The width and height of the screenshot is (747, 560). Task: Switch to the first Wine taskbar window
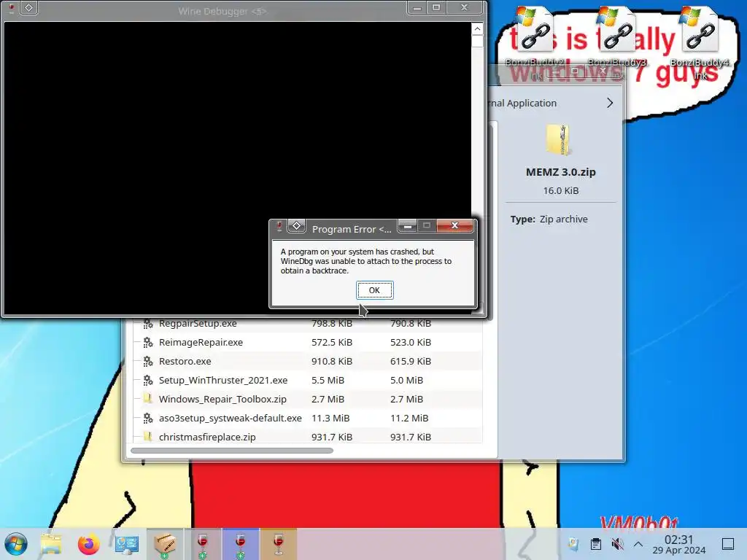pos(203,544)
